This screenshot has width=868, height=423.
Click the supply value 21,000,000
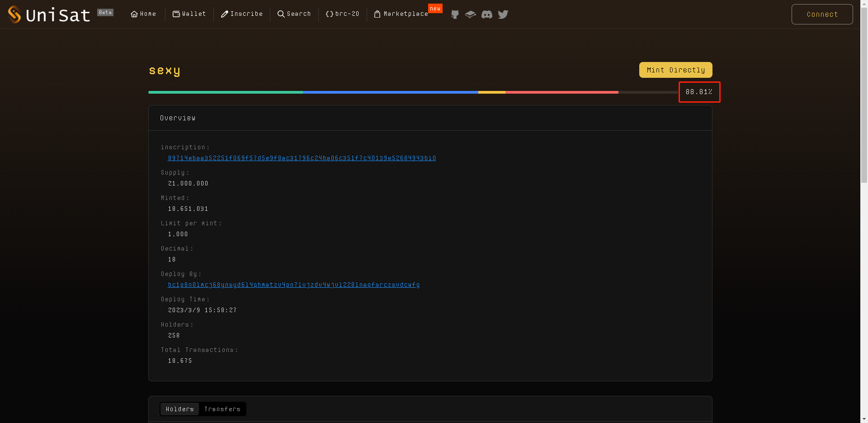point(188,183)
